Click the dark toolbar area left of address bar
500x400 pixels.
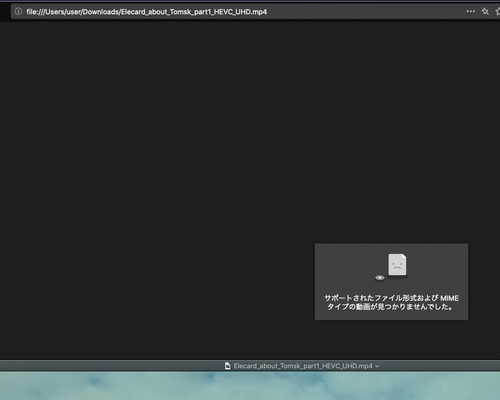(x=5, y=12)
